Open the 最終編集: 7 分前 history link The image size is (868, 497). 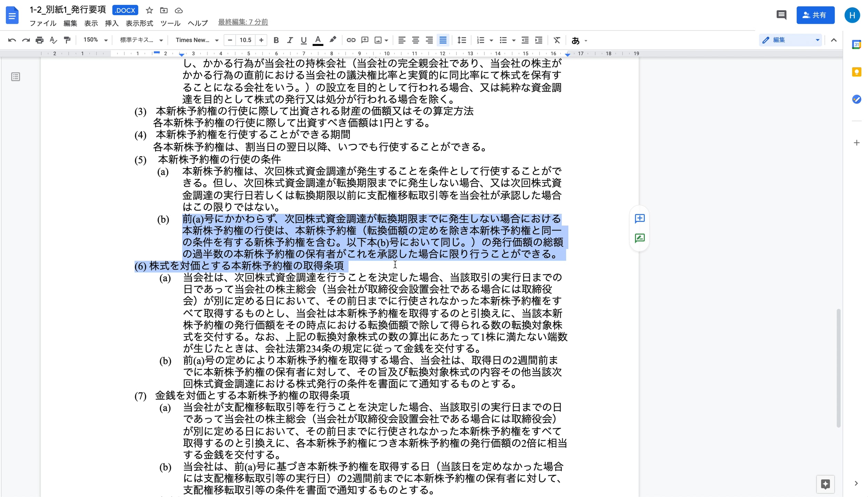243,22
